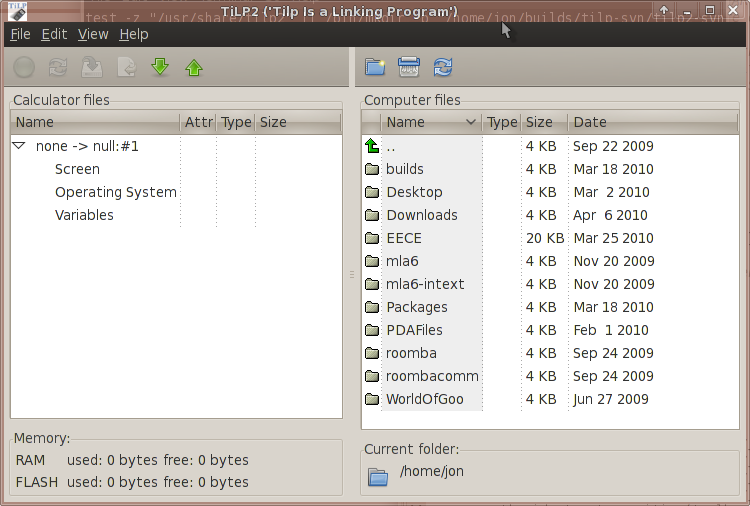Select the Downloads folder
The image size is (750, 506).
[421, 215]
